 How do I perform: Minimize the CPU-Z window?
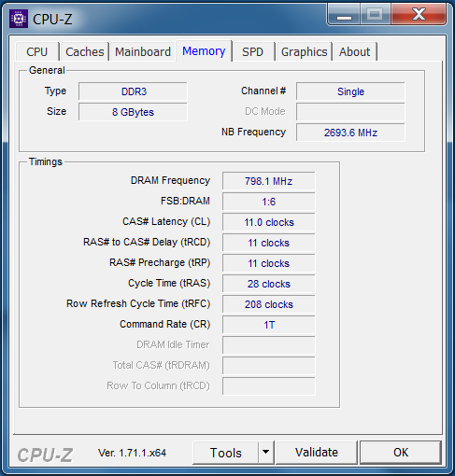(x=344, y=14)
